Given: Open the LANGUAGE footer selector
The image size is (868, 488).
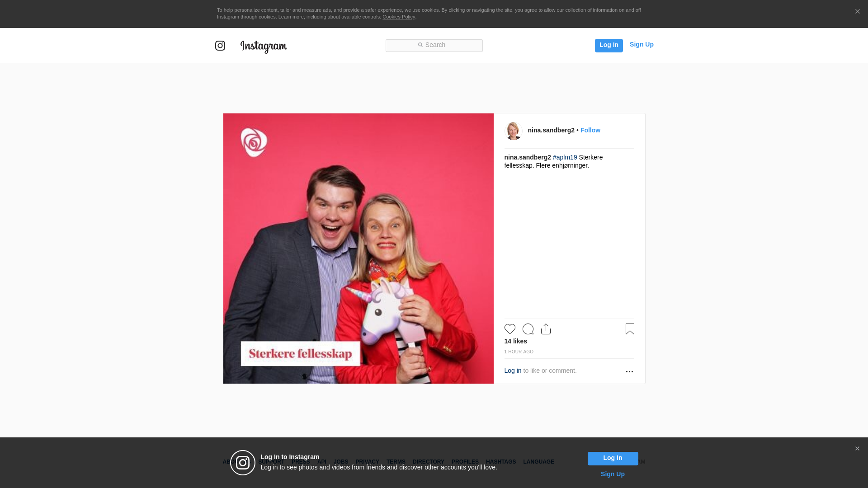Looking at the screenshot, I should [x=539, y=462].
